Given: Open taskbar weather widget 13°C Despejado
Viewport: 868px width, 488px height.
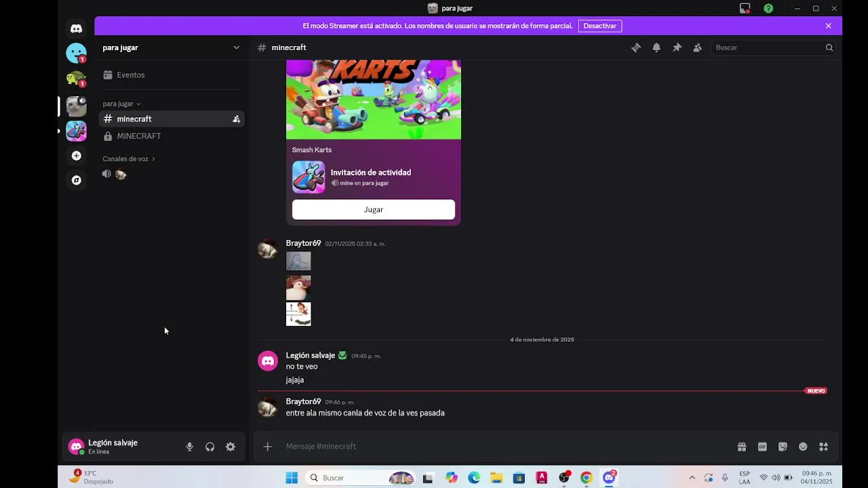Looking at the screenshot, I should (92, 477).
